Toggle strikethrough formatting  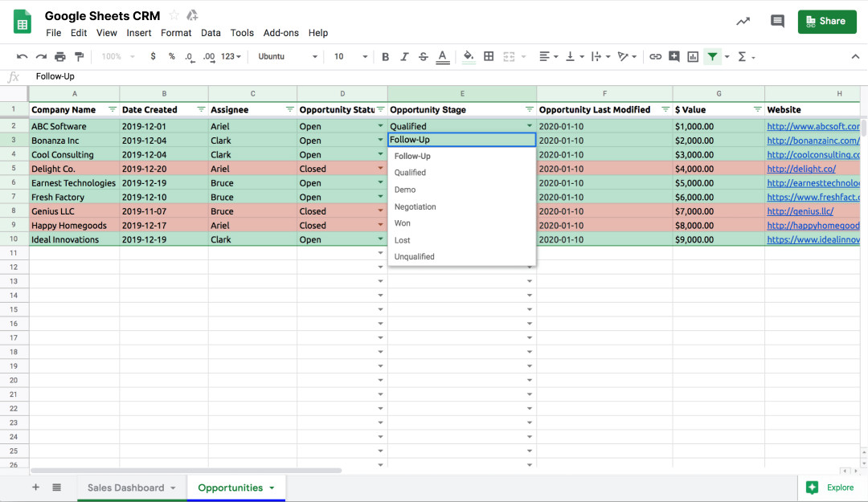(424, 56)
